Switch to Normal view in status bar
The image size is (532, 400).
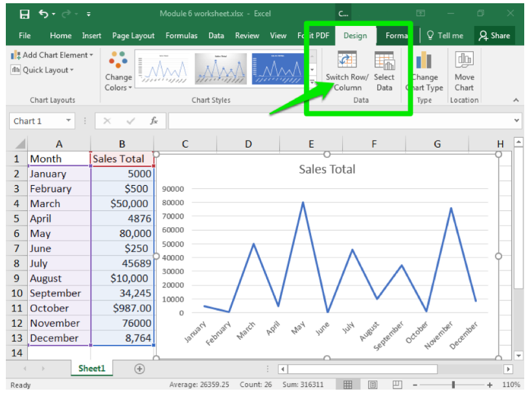348,385
